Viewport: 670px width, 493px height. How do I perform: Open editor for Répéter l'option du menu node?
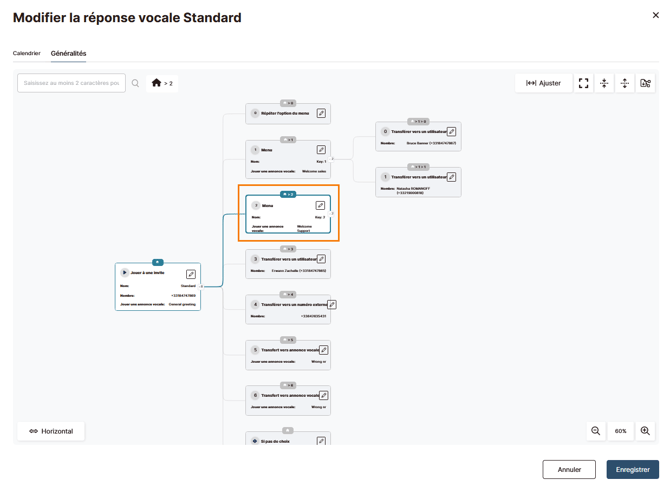pos(321,113)
